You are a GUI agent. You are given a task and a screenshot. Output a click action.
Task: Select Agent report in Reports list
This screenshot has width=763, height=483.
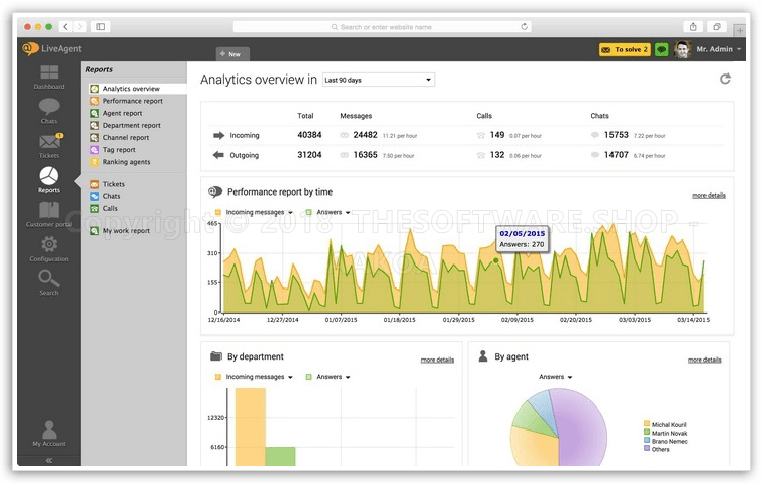click(x=122, y=113)
